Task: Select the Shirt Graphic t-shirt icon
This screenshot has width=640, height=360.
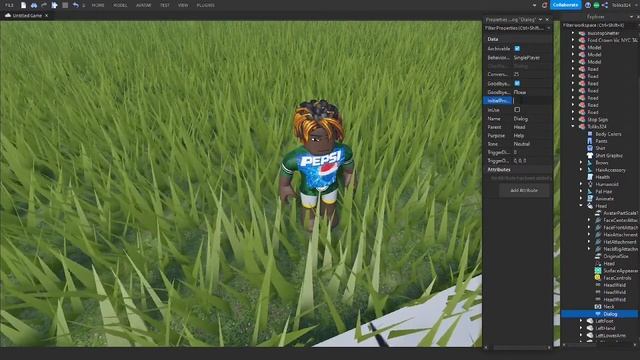Action: (x=590, y=156)
